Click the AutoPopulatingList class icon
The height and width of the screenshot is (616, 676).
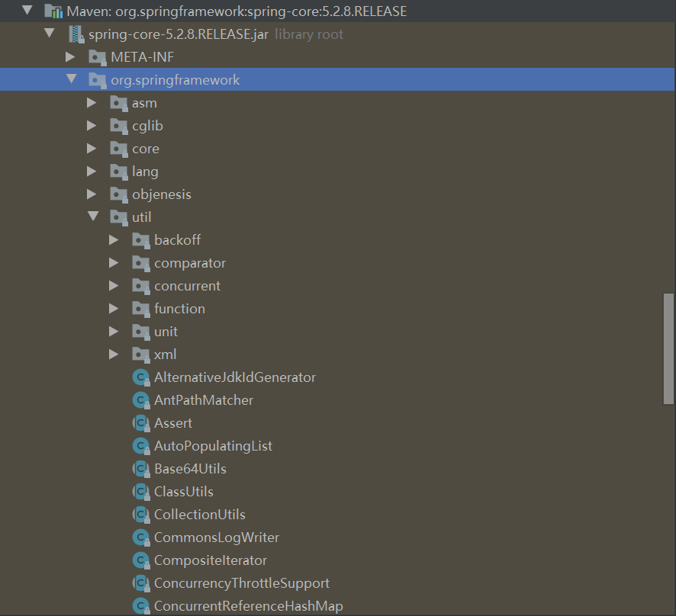141,446
